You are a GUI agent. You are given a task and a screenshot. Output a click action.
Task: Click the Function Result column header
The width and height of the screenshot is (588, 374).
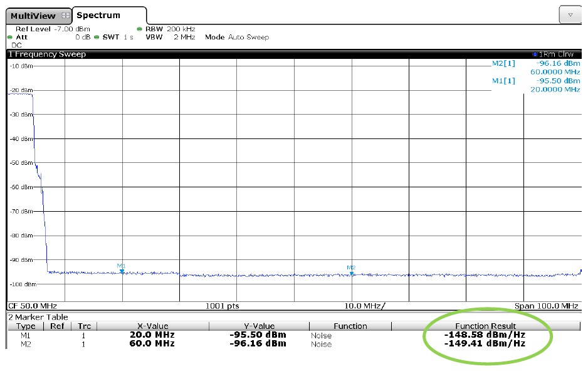pos(486,326)
